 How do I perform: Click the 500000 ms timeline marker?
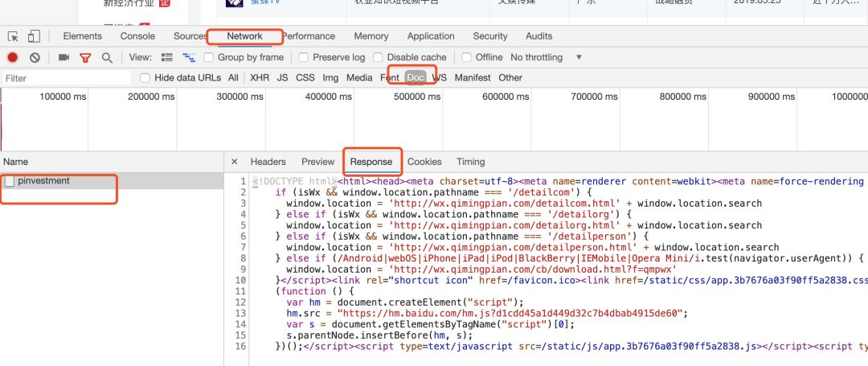pos(417,97)
